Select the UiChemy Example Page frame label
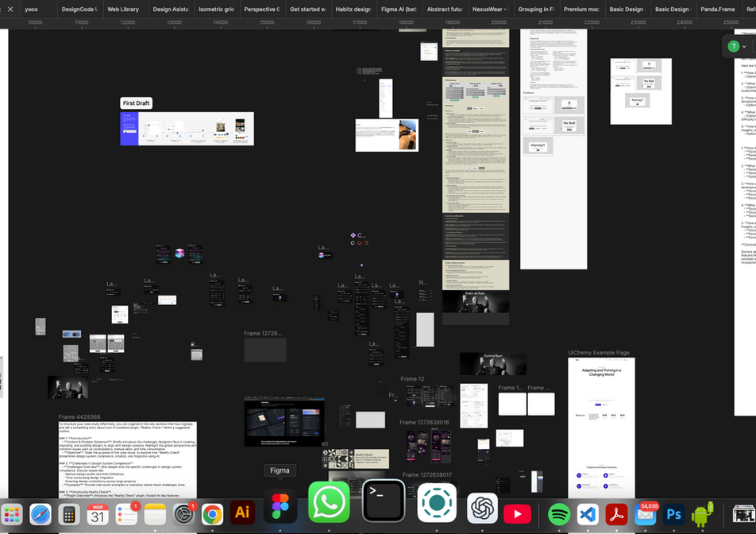756x534 pixels. (598, 353)
